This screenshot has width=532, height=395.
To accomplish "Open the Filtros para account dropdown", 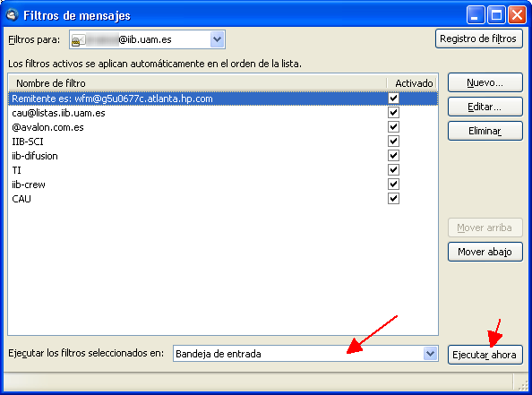I will (217, 39).
